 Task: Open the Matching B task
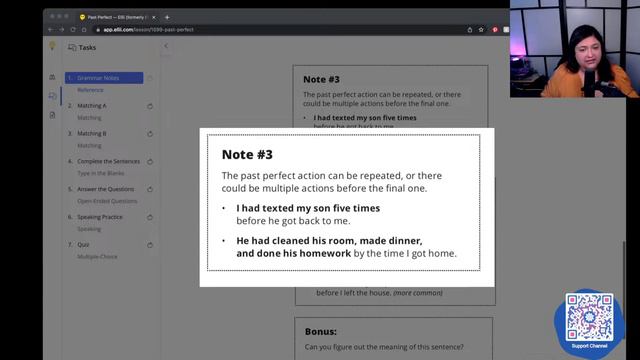pos(91,133)
